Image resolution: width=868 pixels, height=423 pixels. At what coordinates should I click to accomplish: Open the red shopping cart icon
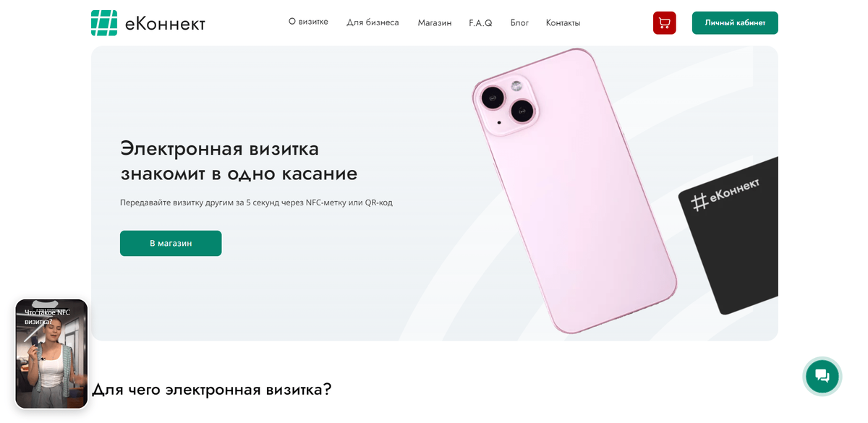[664, 22]
